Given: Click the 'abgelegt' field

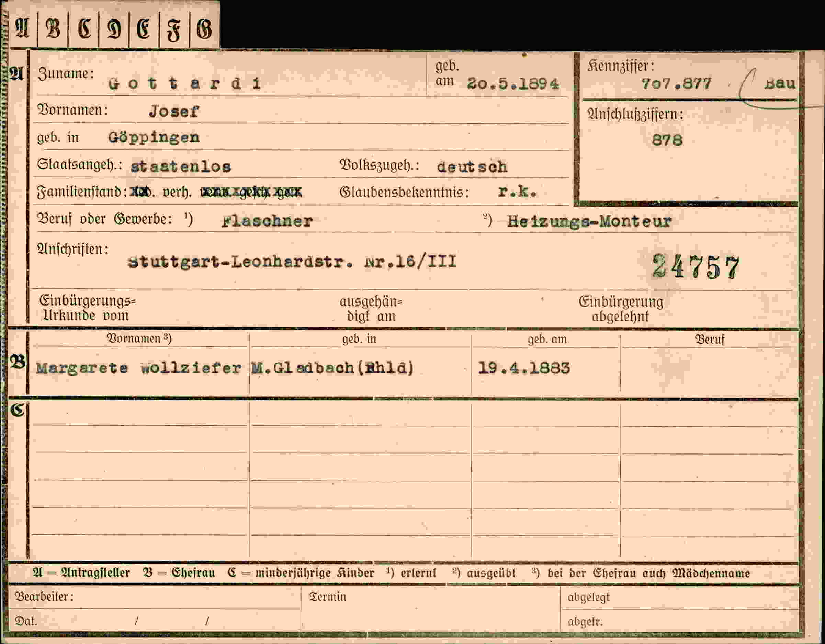Looking at the screenshot, I should click(679, 597).
